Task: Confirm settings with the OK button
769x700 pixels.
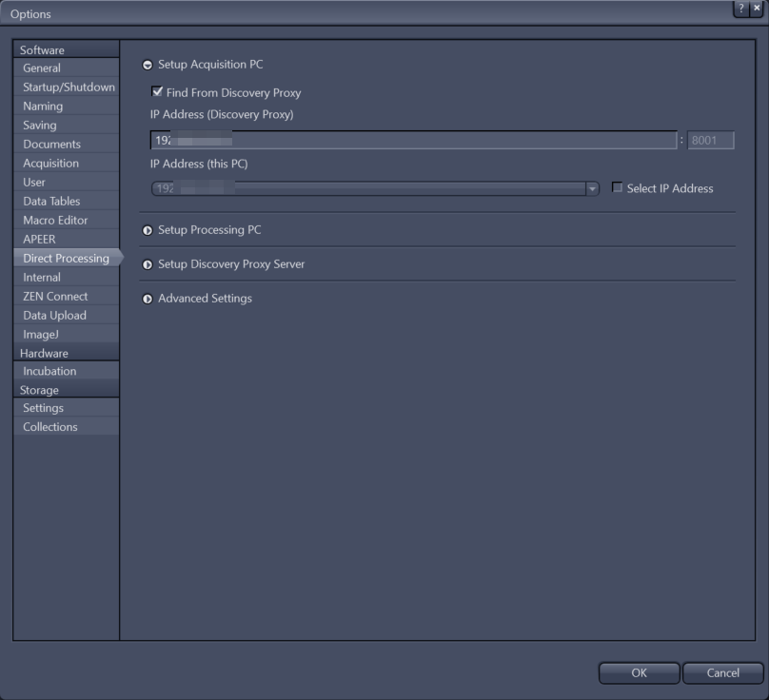Action: pos(639,672)
